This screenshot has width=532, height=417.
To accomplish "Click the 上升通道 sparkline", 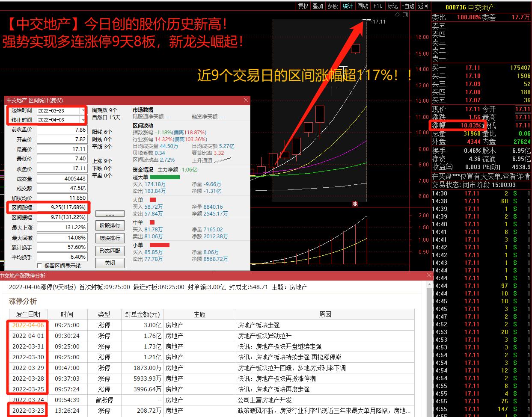I will [223, 160].
